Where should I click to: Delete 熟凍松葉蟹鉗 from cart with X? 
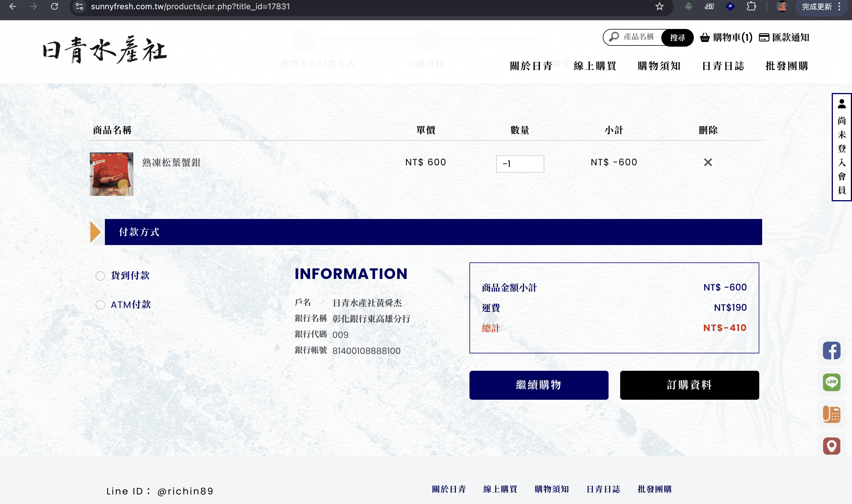tap(708, 162)
